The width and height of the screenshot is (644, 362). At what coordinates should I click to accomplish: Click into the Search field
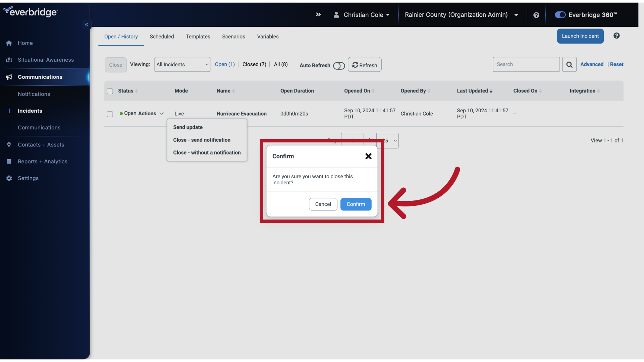tap(526, 64)
